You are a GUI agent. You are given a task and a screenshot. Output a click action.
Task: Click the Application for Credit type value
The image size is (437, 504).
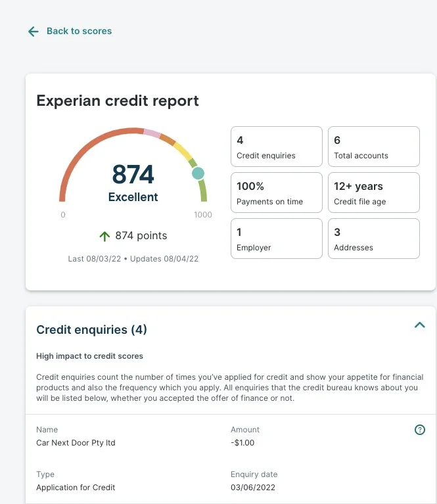(x=76, y=488)
